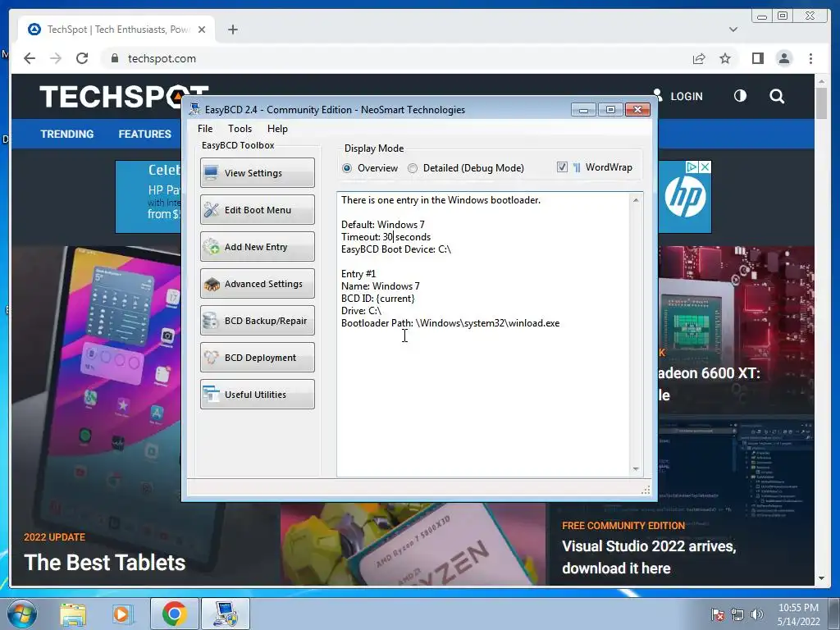
Task: Open FEATURES on TechSpot nav
Action: [144, 134]
